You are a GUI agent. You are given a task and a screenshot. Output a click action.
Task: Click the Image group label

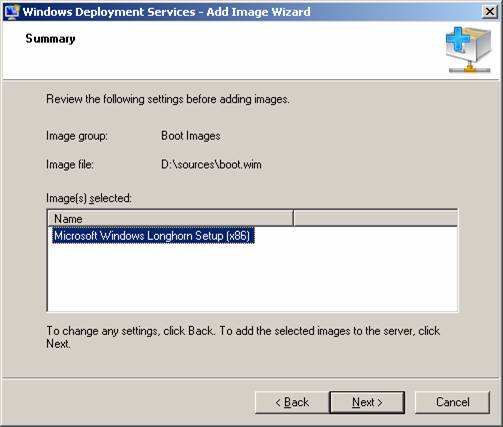point(77,136)
